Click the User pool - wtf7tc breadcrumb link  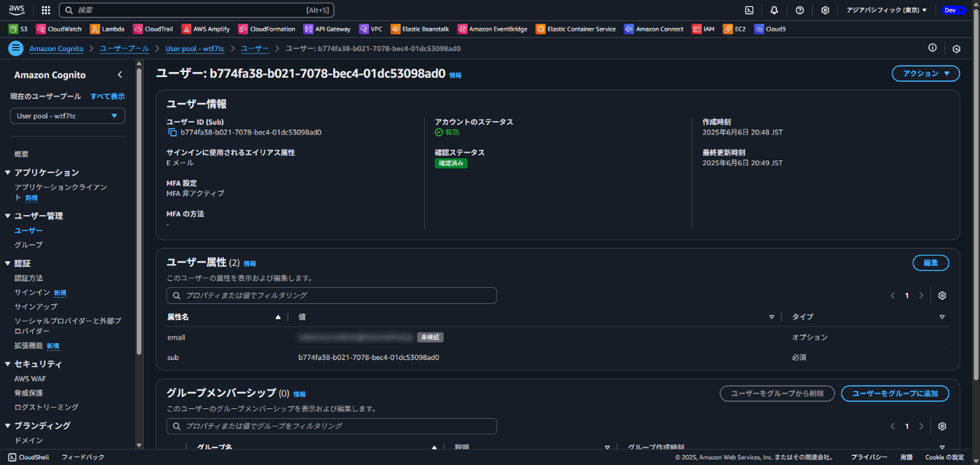[x=195, y=49]
